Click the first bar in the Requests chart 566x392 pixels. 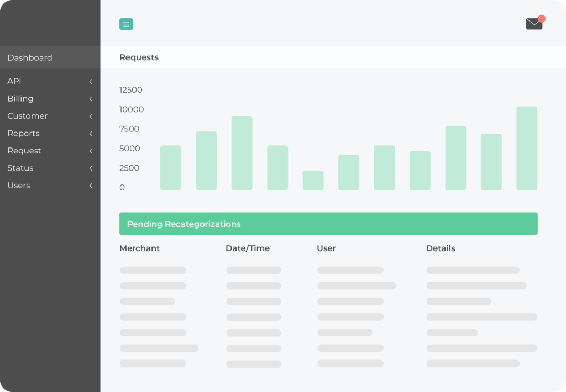(171, 168)
